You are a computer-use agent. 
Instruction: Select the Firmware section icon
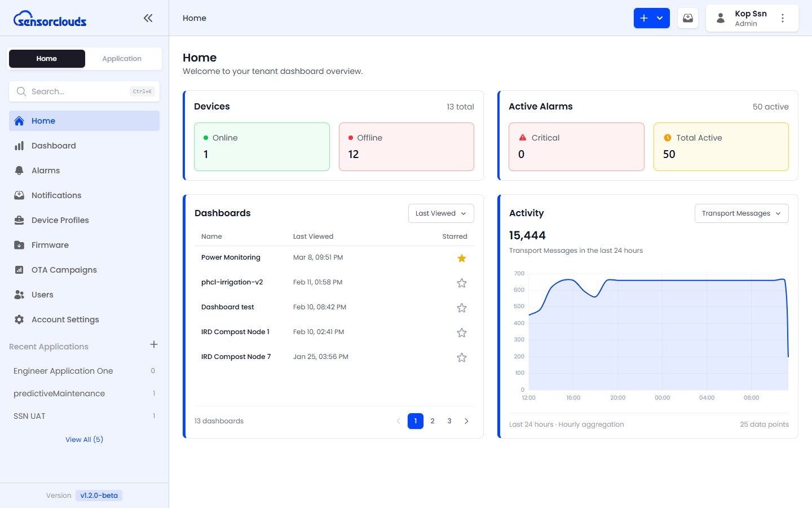[19, 245]
